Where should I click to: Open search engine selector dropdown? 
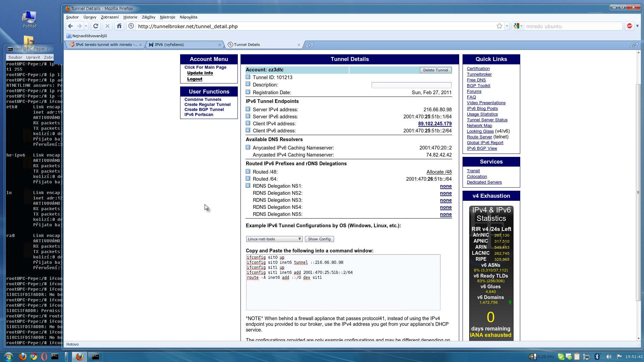coord(518,26)
